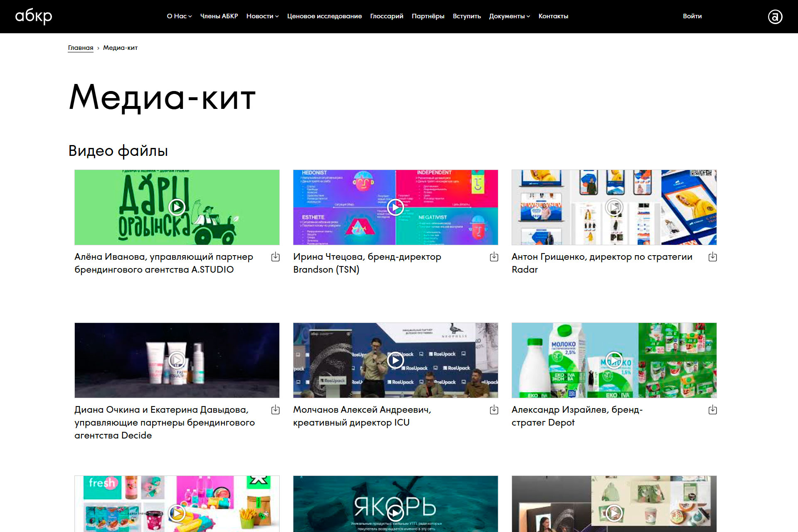
Task: Click the абкр logo
Action: point(34,17)
